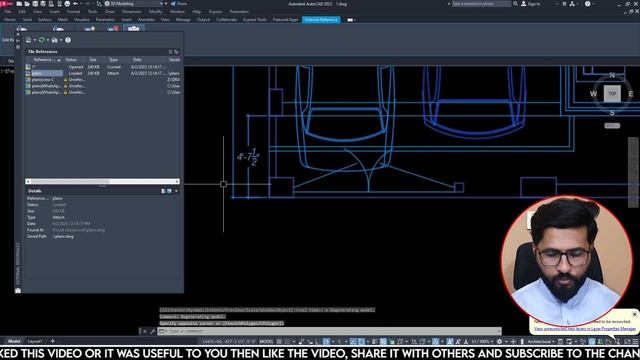Click the Open folder icon in quick access toolbar
Image resolution: width=640 pixels, height=360 pixels.
[27, 4]
